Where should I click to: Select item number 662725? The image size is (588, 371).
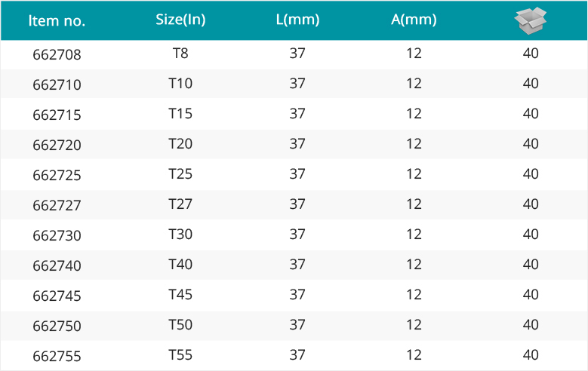[57, 176]
